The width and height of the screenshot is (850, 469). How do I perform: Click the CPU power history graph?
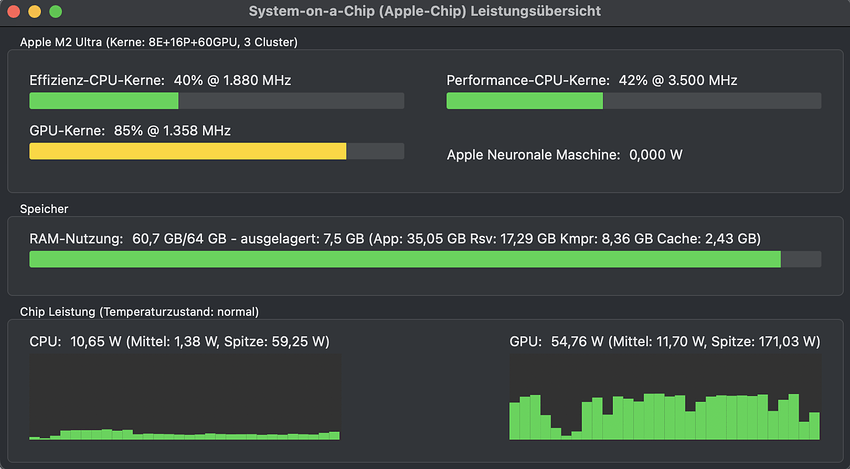185,400
